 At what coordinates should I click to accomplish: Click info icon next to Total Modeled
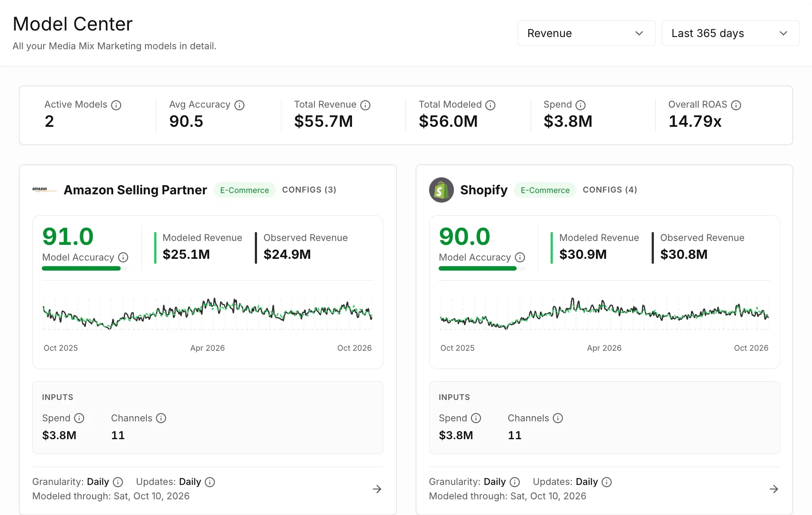(491, 105)
